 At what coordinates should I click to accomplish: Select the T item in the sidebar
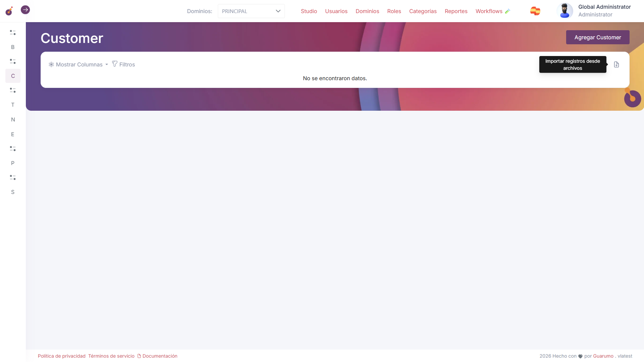[13, 105]
